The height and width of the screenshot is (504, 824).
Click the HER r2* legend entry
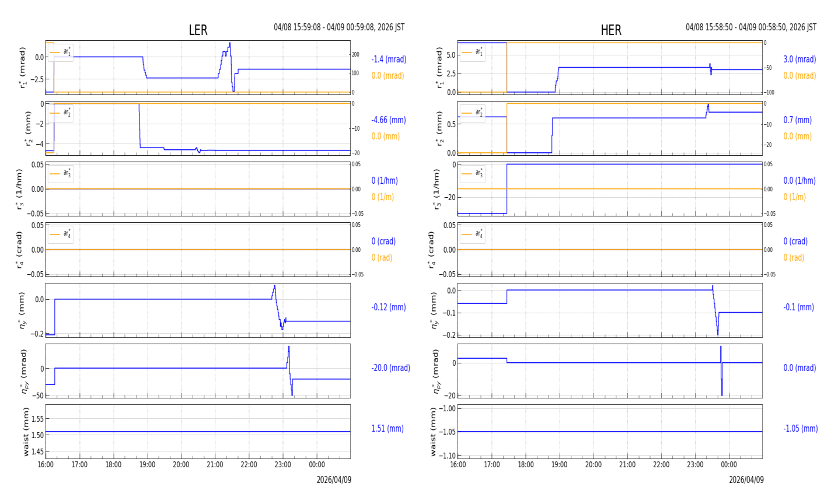pyautogui.click(x=473, y=113)
